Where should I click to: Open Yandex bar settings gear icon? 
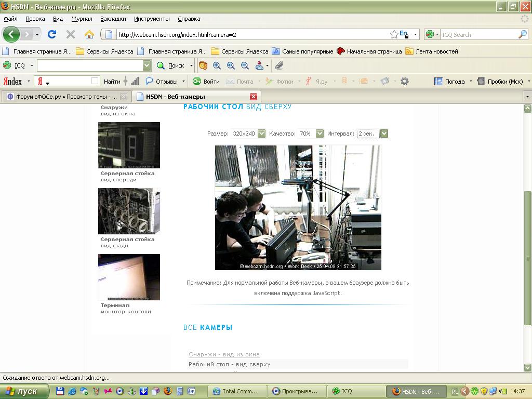(x=404, y=81)
